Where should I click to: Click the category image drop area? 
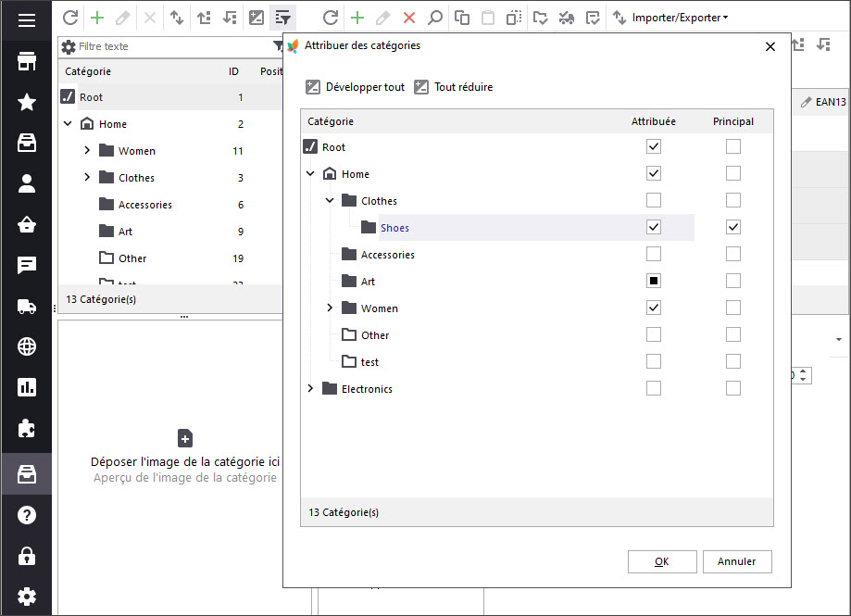[184, 456]
